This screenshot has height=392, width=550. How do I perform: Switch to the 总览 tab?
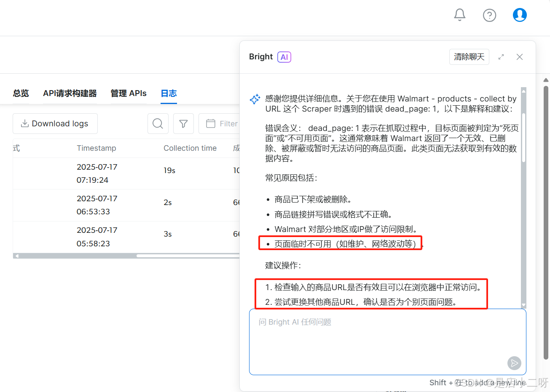[x=21, y=93]
